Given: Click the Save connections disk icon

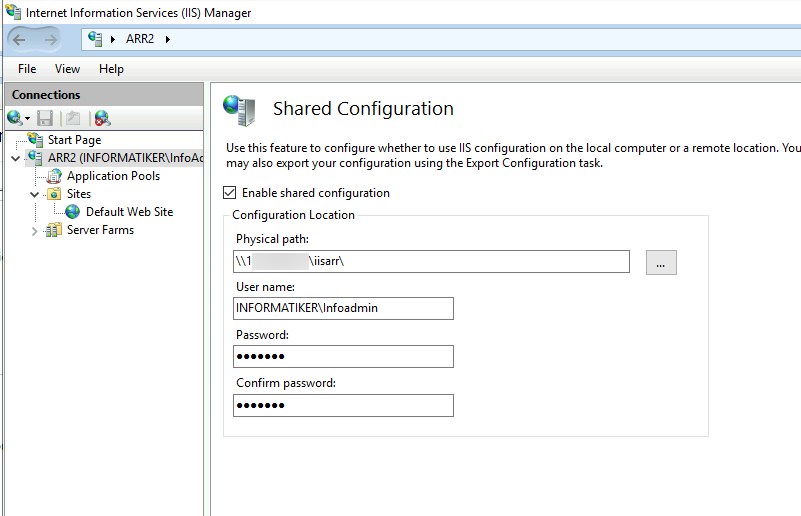Looking at the screenshot, I should coord(45,119).
